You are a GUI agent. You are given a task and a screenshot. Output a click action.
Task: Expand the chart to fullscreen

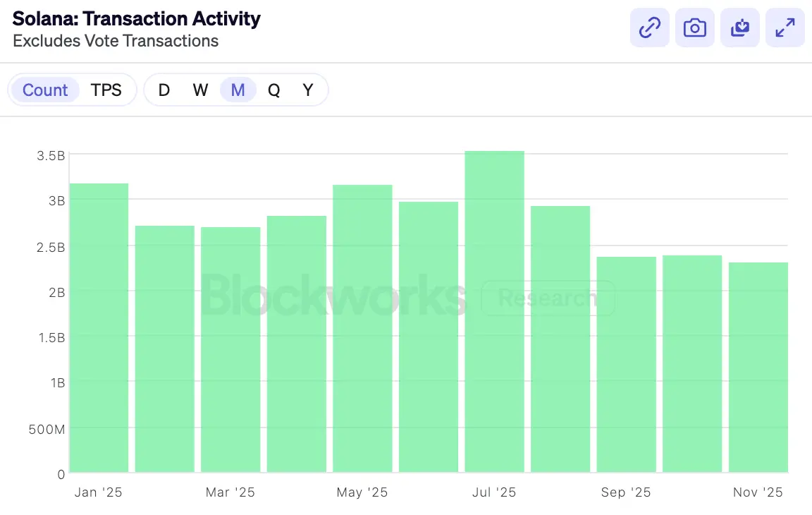(785, 27)
